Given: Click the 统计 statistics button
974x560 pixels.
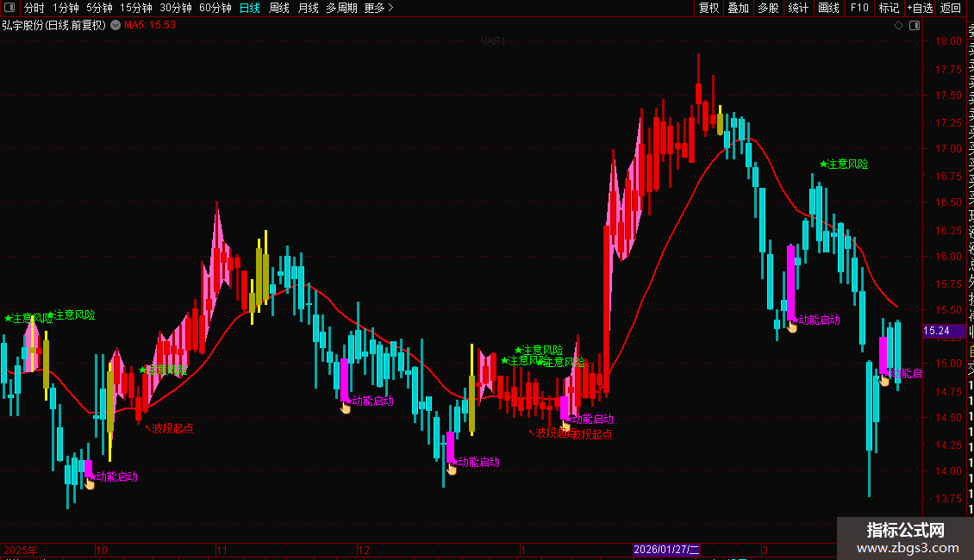Looking at the screenshot, I should (x=798, y=8).
